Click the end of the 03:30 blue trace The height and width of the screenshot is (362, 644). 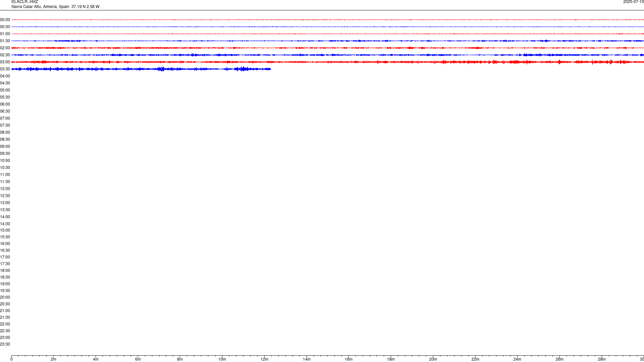click(270, 69)
